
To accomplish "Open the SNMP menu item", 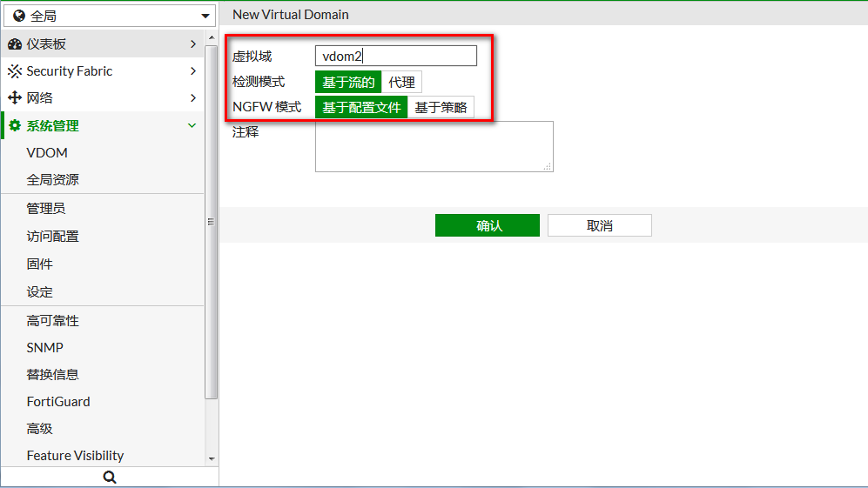I will tap(45, 347).
